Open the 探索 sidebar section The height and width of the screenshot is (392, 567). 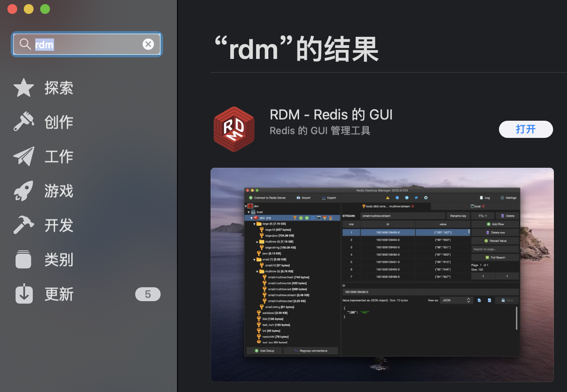pyautogui.click(x=59, y=88)
